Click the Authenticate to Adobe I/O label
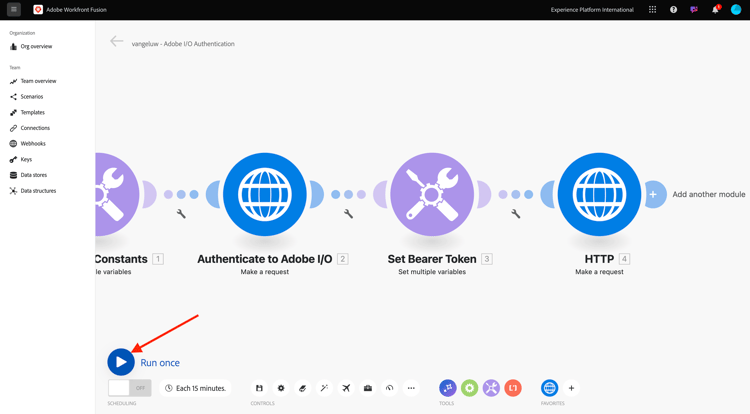 265,259
